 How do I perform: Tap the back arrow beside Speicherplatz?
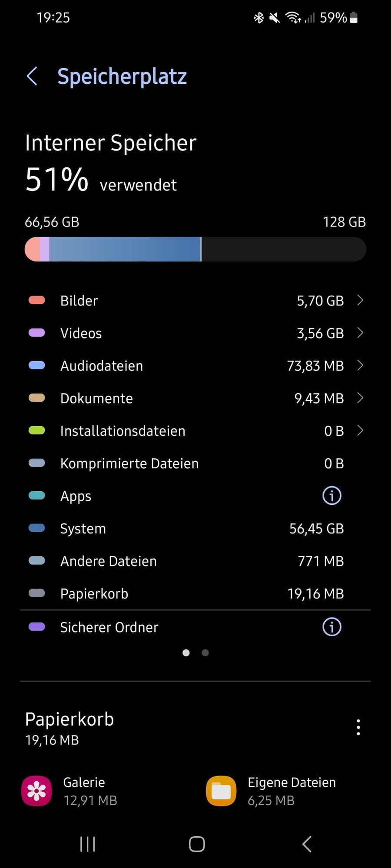point(32,76)
